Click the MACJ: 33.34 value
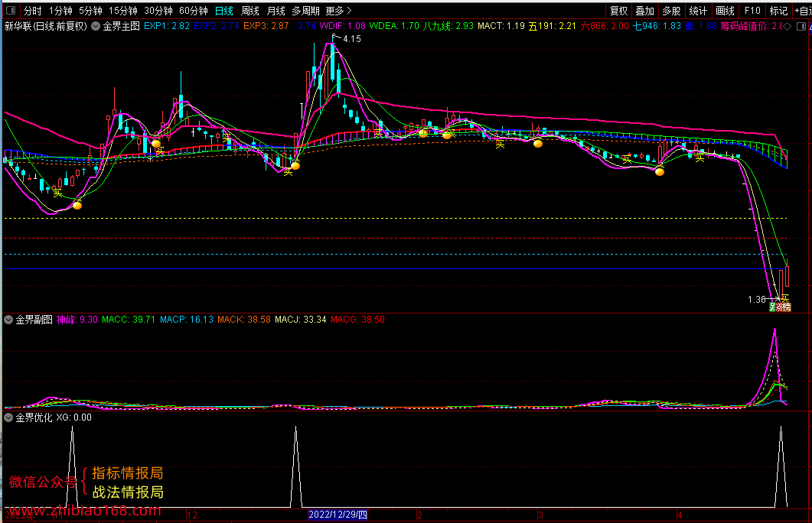 (x=300, y=320)
